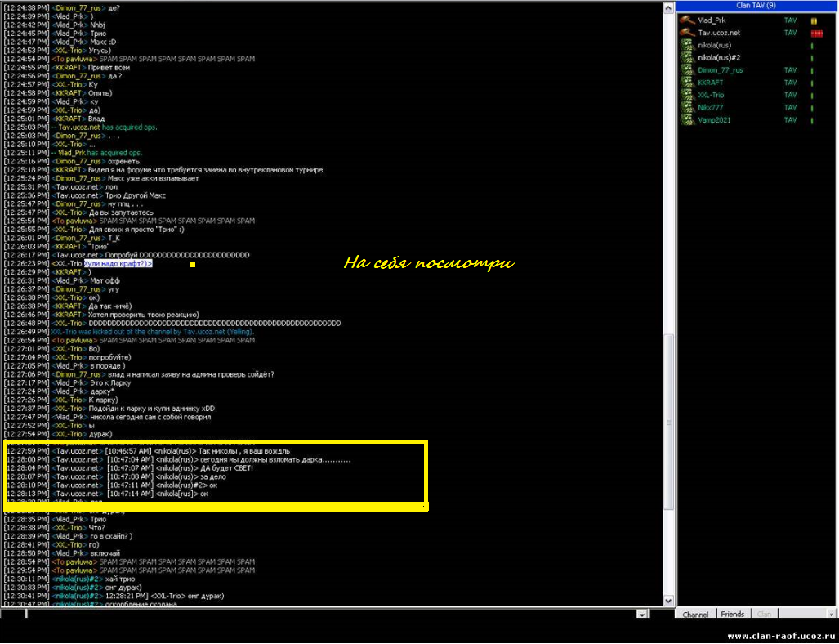The width and height of the screenshot is (839, 644).
Task: Click the highlighted message text after XXL-Trio
Action: 119,263
